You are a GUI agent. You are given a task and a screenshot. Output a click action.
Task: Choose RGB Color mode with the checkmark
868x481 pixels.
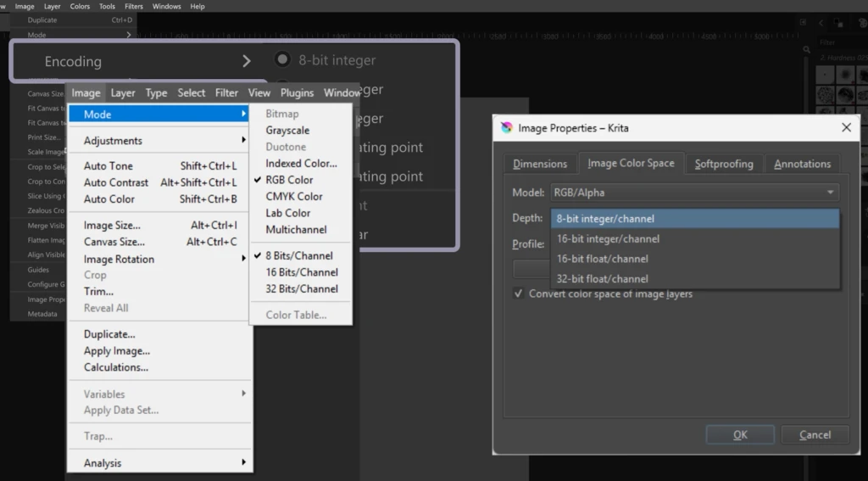[x=301, y=180]
